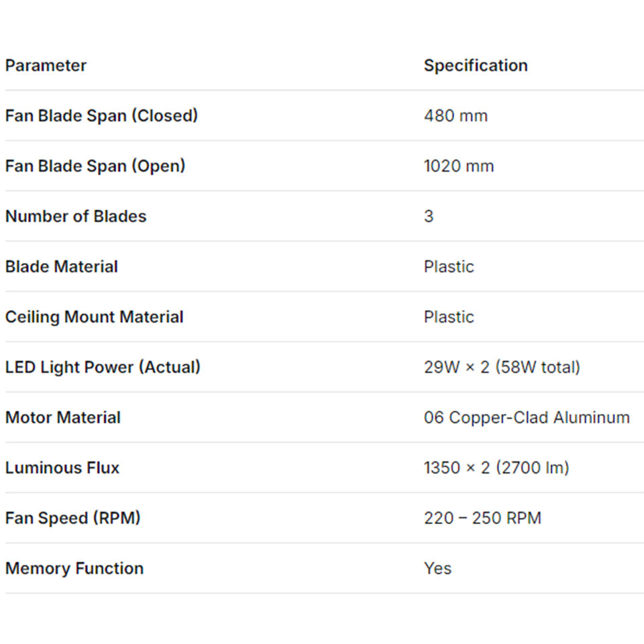Image resolution: width=644 pixels, height=644 pixels.
Task: Select the 06 Copper-Clad Aluminum value
Action: [x=527, y=418]
